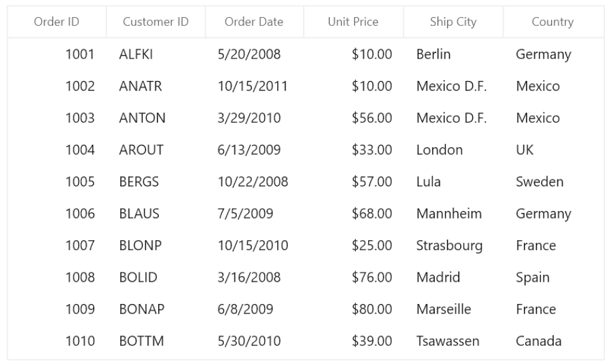Sort by the Customer ID column header
Screen dimensions: 610x364
click(x=156, y=22)
